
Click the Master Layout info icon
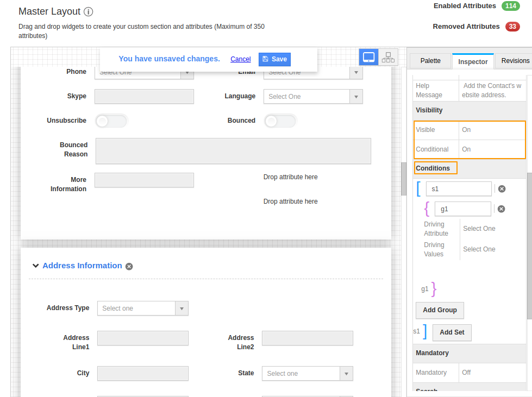89,11
